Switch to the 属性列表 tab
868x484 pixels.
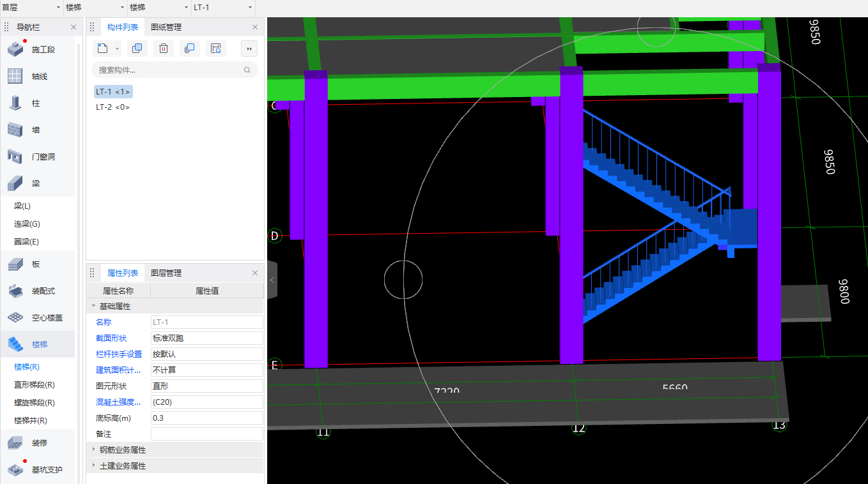tap(123, 273)
